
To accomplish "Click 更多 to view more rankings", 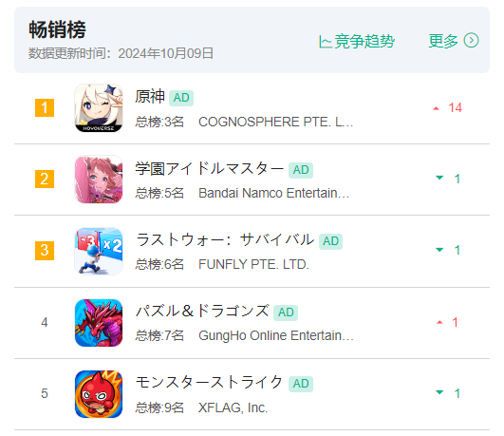I will coord(443,41).
